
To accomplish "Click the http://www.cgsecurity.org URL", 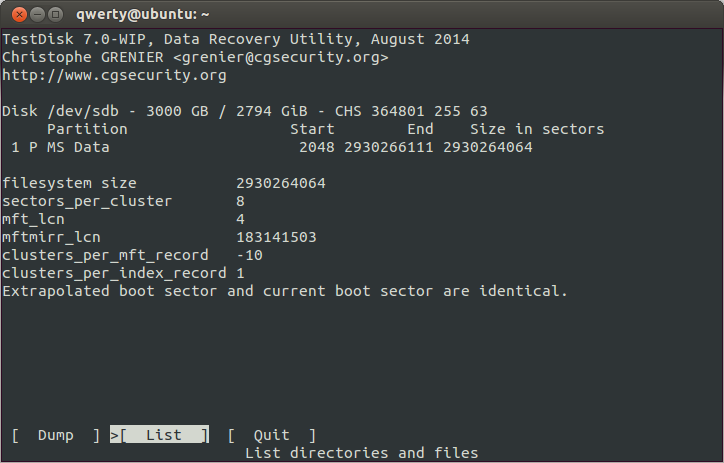I will click(x=115, y=75).
